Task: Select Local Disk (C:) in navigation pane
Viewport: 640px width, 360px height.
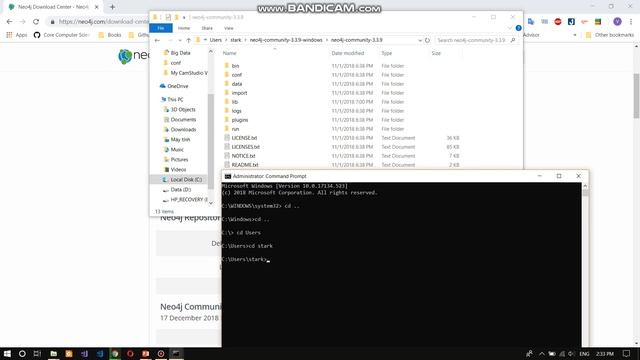Action: [x=186, y=180]
